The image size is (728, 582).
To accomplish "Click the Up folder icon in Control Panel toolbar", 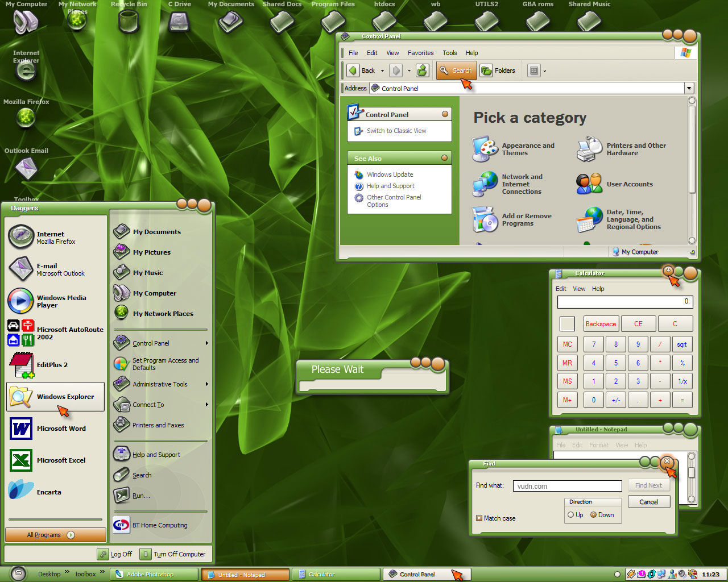I will [x=422, y=70].
